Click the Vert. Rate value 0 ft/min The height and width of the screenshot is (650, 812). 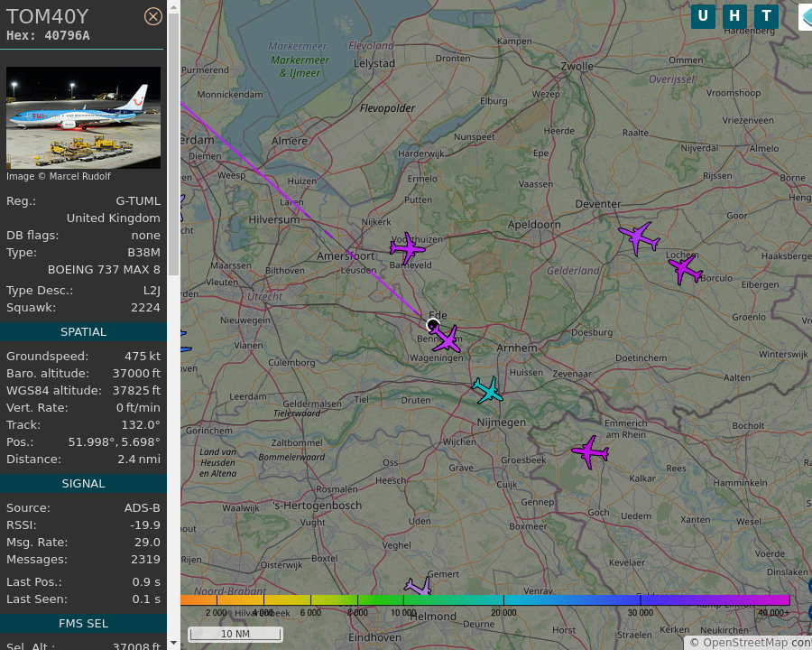138,407
